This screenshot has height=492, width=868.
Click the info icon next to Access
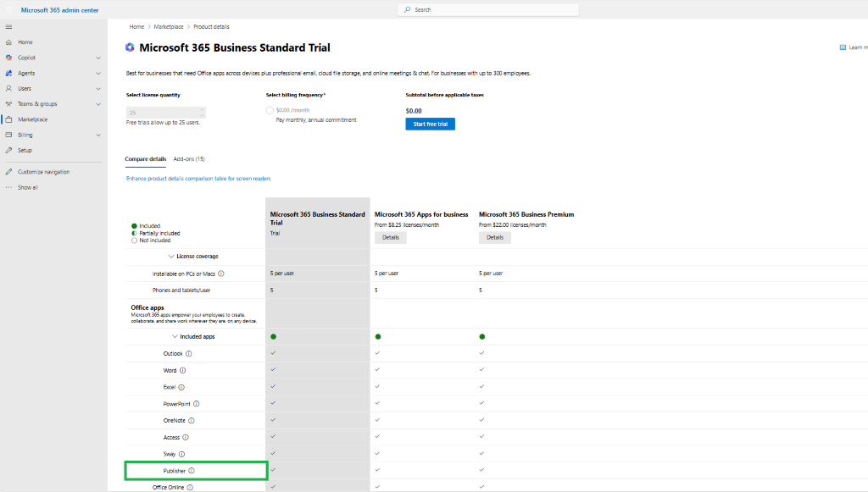(x=186, y=437)
